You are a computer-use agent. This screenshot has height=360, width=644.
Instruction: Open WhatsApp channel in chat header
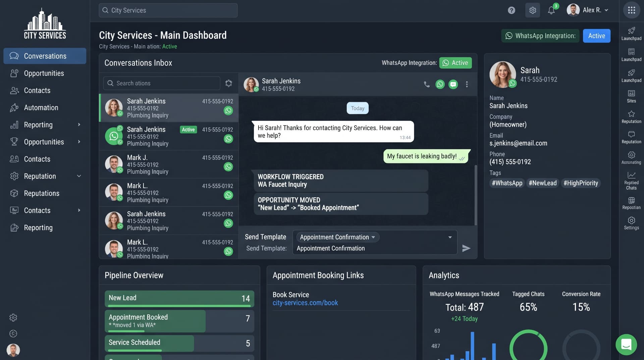click(440, 84)
